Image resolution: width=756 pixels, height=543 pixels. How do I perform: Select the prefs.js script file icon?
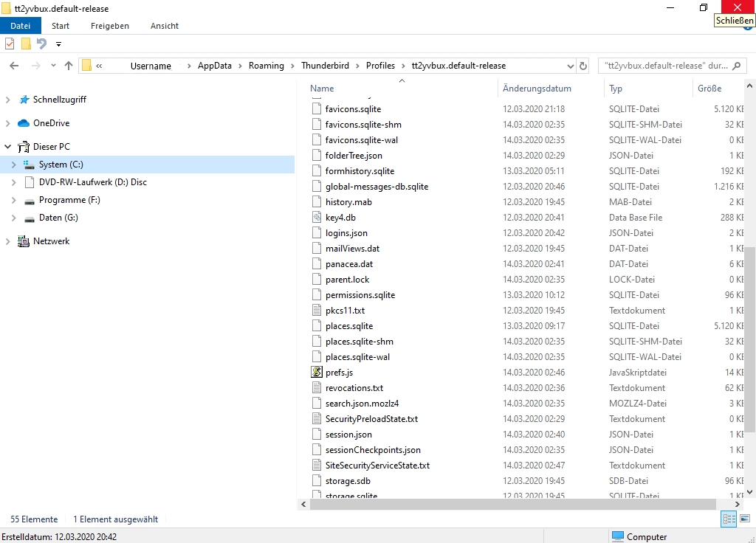point(317,373)
